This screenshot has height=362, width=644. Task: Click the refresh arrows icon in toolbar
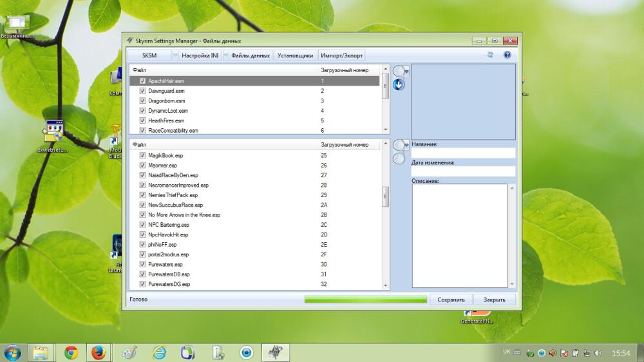[490, 55]
